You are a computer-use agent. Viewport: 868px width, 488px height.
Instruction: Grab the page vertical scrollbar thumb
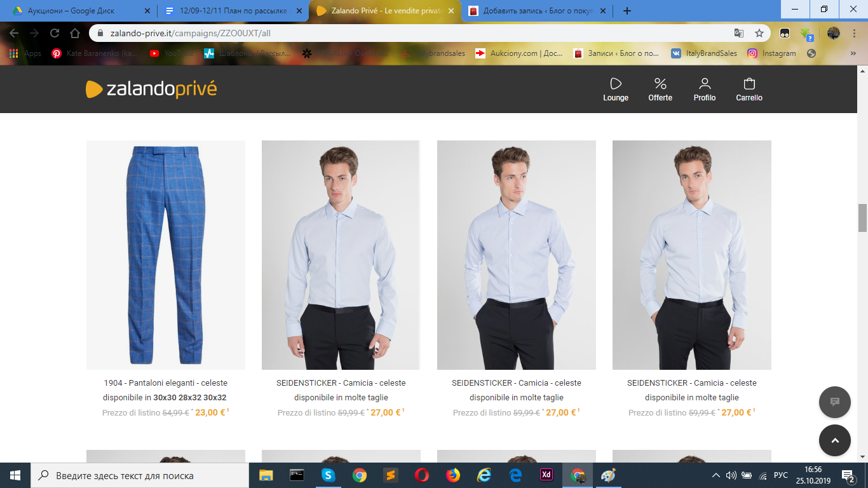pos(862,218)
